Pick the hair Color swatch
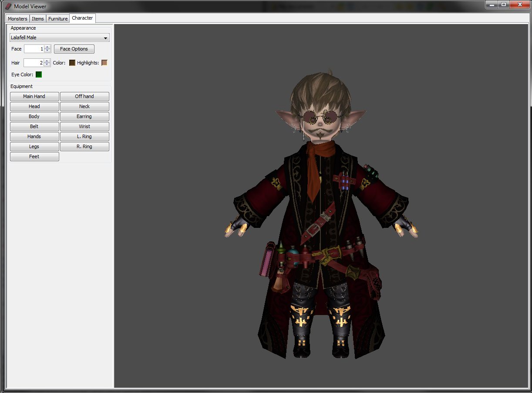The image size is (532, 393). point(72,63)
